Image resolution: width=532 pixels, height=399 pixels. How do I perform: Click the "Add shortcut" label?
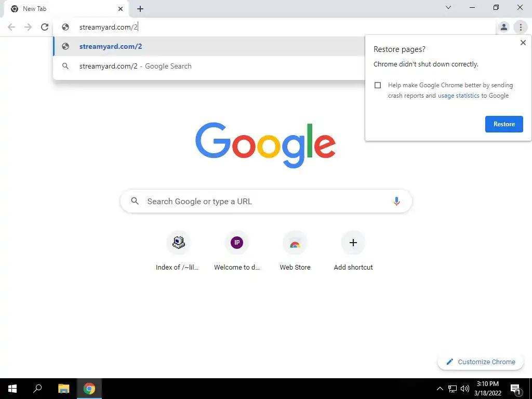pos(353,268)
